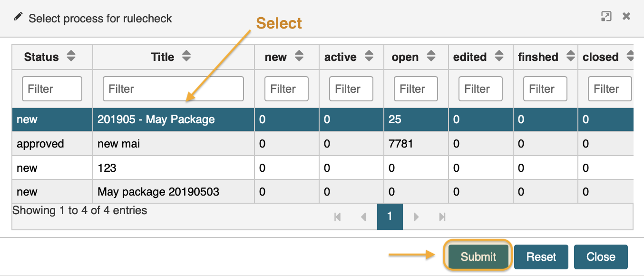Click the Status filter text box
This screenshot has height=276, width=644.
[x=52, y=89]
